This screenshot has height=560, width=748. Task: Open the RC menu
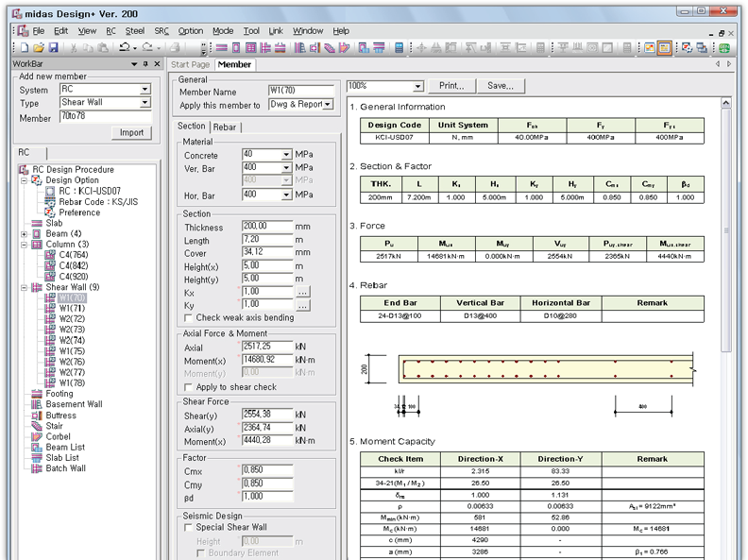(110, 31)
